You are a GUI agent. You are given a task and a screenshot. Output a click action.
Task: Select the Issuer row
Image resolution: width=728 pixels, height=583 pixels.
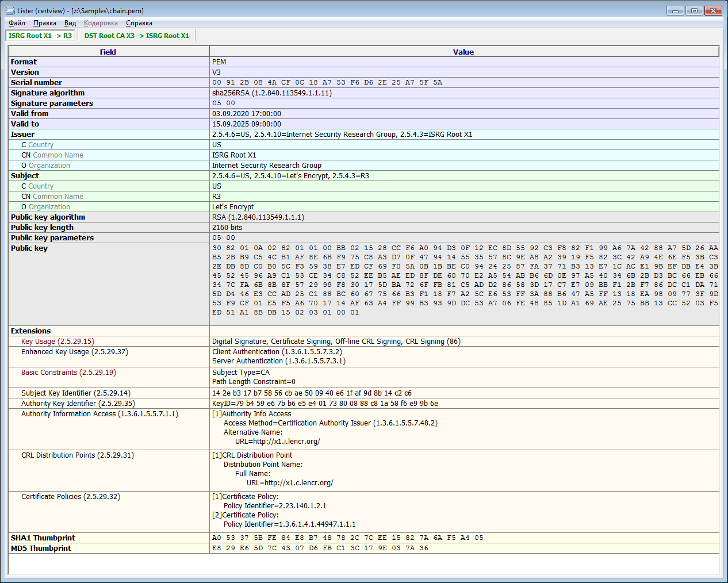click(x=23, y=135)
